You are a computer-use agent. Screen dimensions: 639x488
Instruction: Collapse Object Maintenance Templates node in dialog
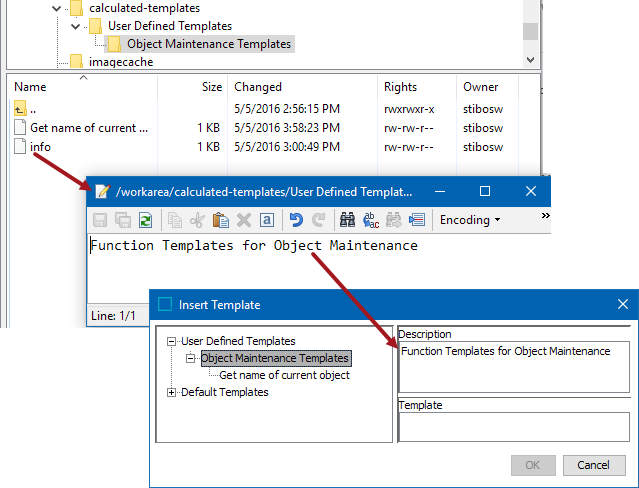coord(190,358)
